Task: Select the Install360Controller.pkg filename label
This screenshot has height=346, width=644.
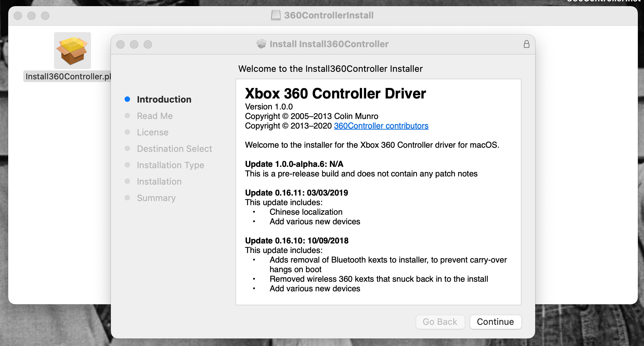Action: click(x=68, y=76)
